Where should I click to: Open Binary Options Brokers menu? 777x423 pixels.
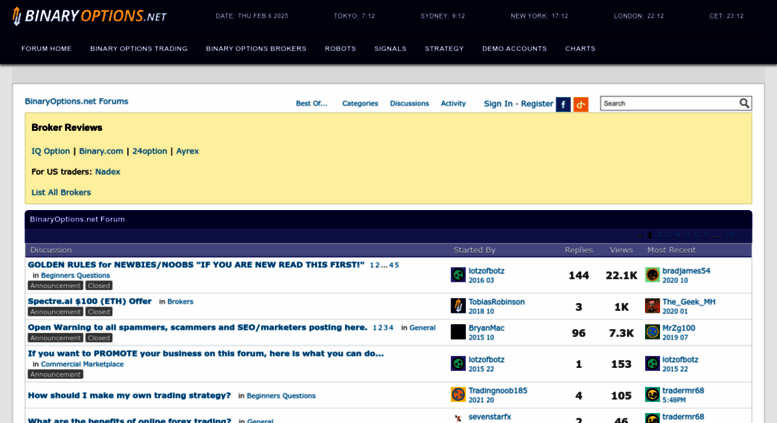(256, 49)
